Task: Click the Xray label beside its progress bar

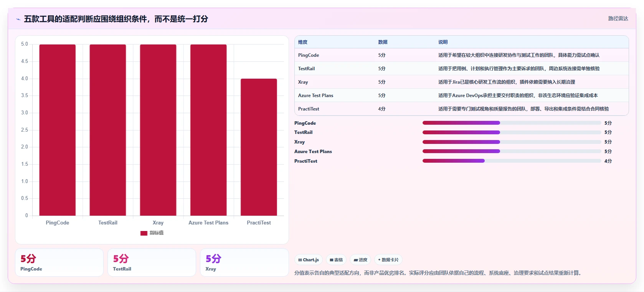Action: (x=299, y=142)
